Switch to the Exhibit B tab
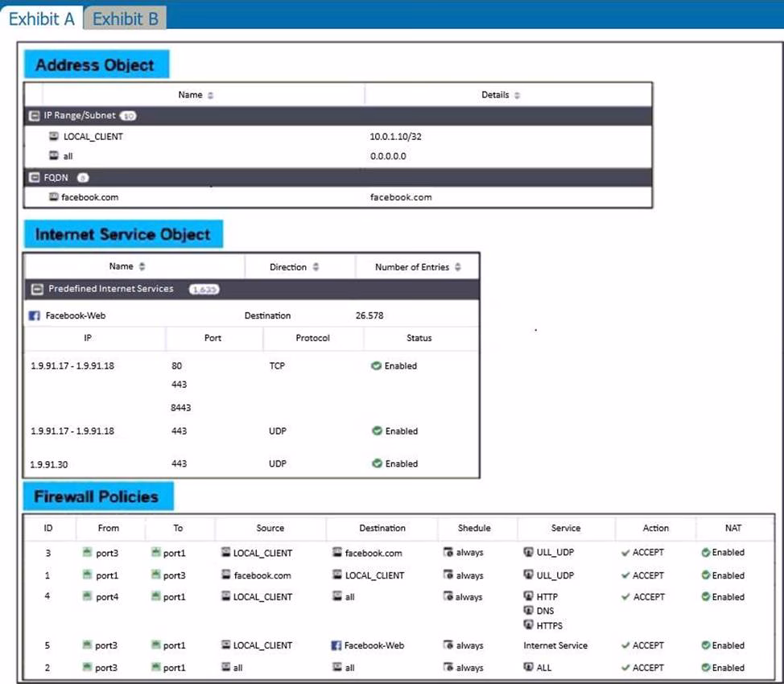Image resolution: width=784 pixels, height=684 pixels. pyautogui.click(x=125, y=18)
